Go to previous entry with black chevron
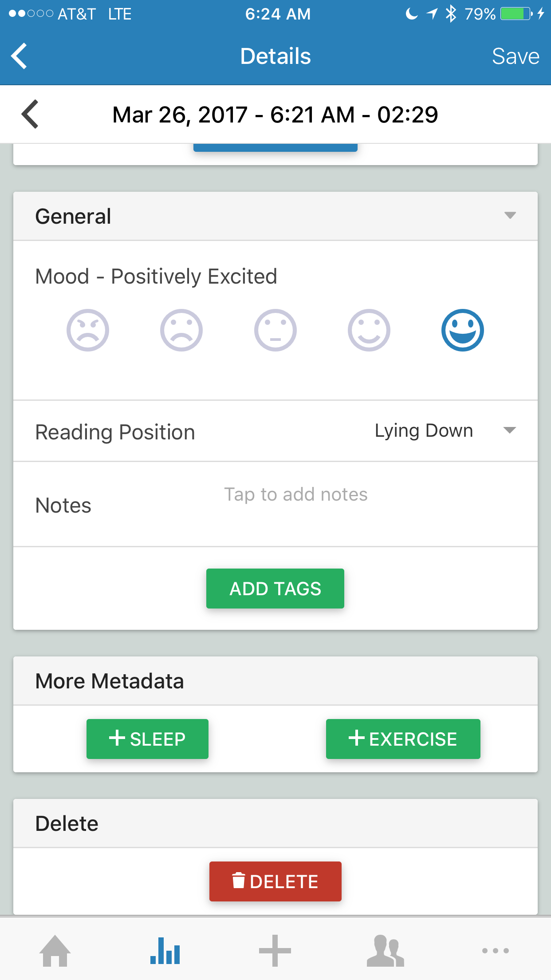Screen dimensions: 551x980 (30, 114)
